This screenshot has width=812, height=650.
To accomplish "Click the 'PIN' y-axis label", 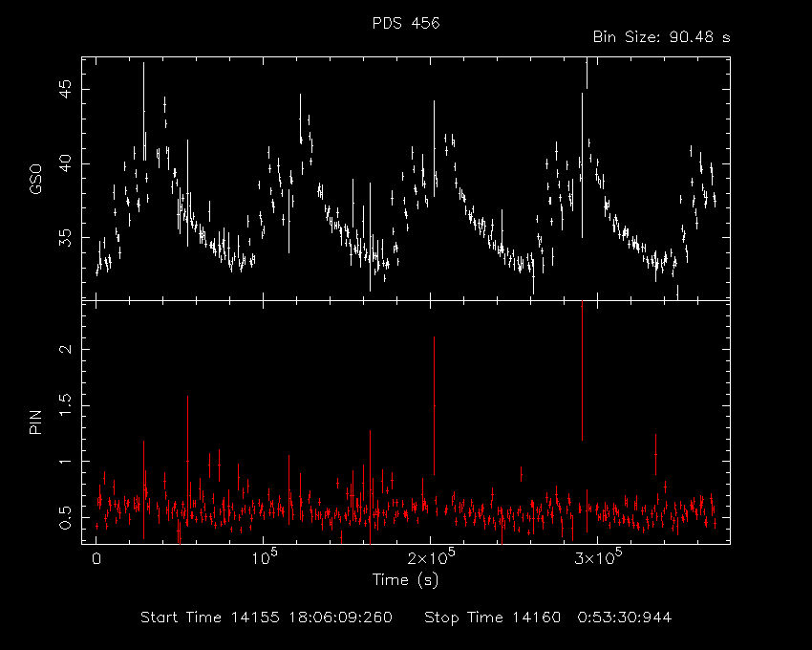I will pos(35,422).
